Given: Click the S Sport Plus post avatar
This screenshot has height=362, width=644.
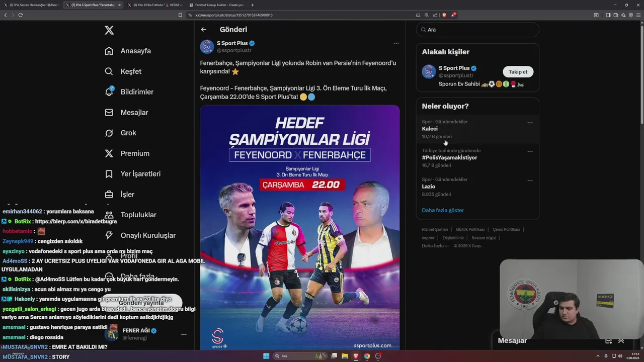Looking at the screenshot, I should (x=207, y=47).
